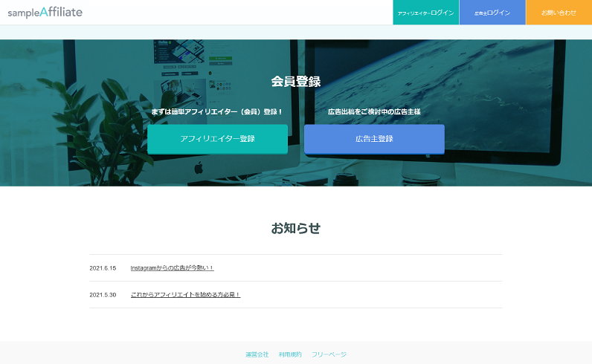This screenshot has height=364, width=592.
Task: Open 広告主ログイン in header
Action: point(492,13)
